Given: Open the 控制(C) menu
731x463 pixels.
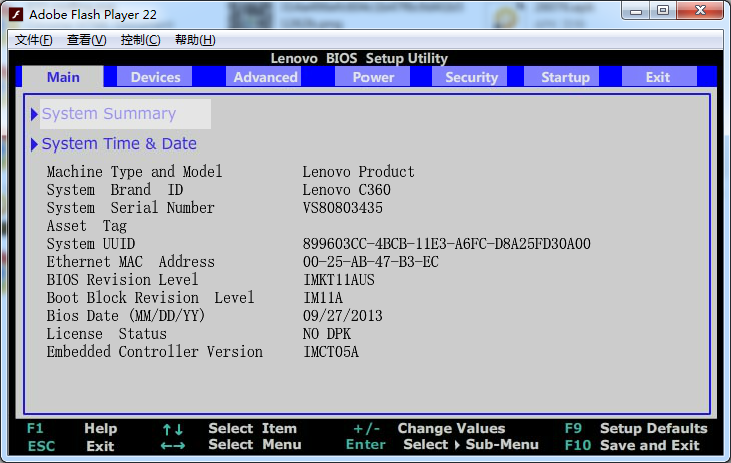Looking at the screenshot, I should coord(140,40).
